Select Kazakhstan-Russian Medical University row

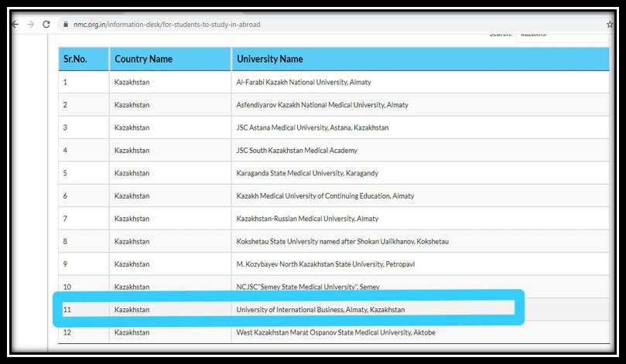pos(307,219)
